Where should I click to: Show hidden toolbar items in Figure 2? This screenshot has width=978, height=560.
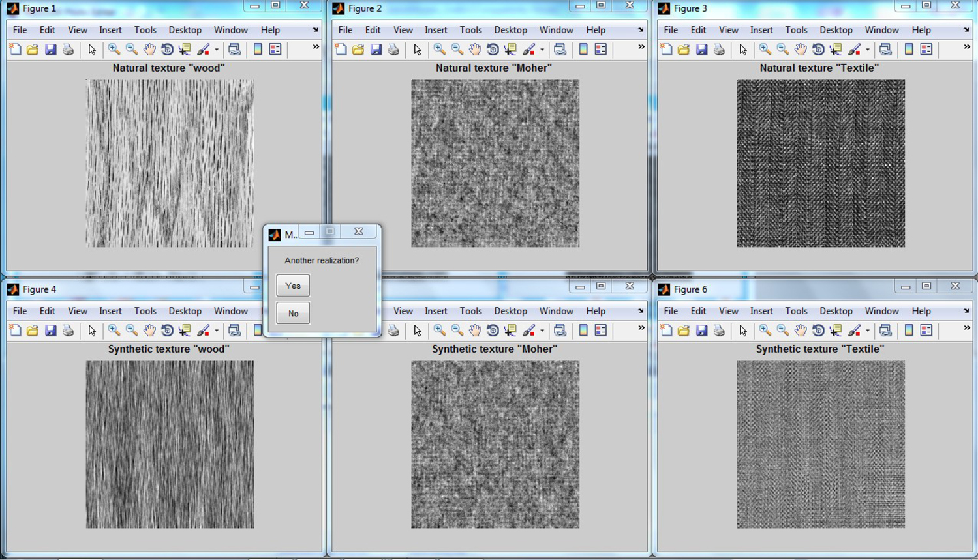click(x=641, y=47)
